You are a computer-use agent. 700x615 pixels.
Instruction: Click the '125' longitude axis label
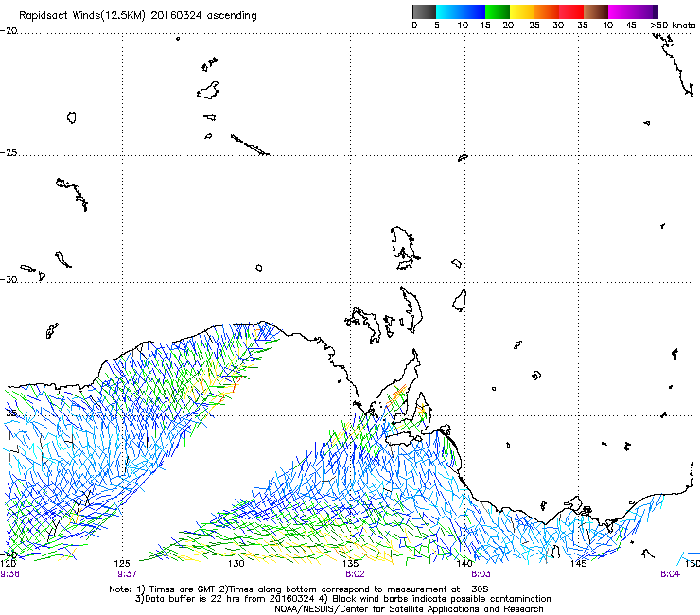point(122,564)
